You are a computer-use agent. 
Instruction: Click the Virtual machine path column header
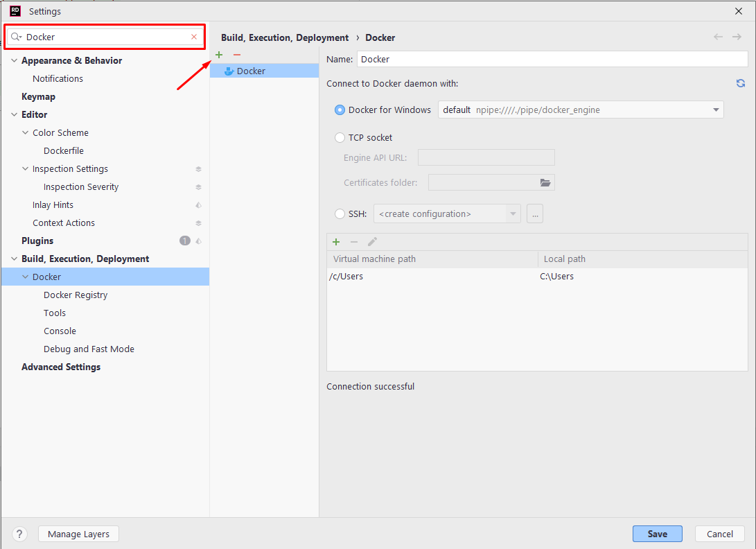coord(432,259)
